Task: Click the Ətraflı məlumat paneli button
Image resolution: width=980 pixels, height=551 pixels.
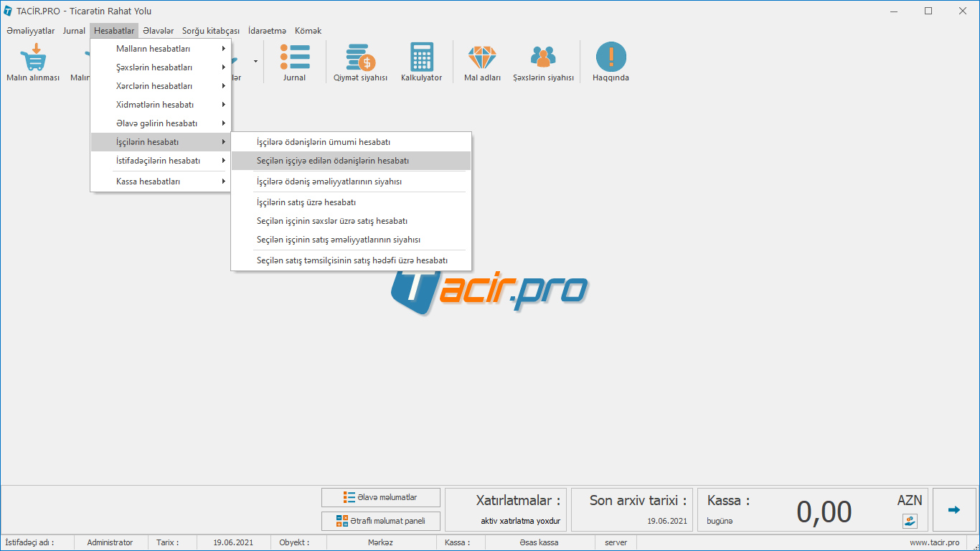Action: coord(381,521)
